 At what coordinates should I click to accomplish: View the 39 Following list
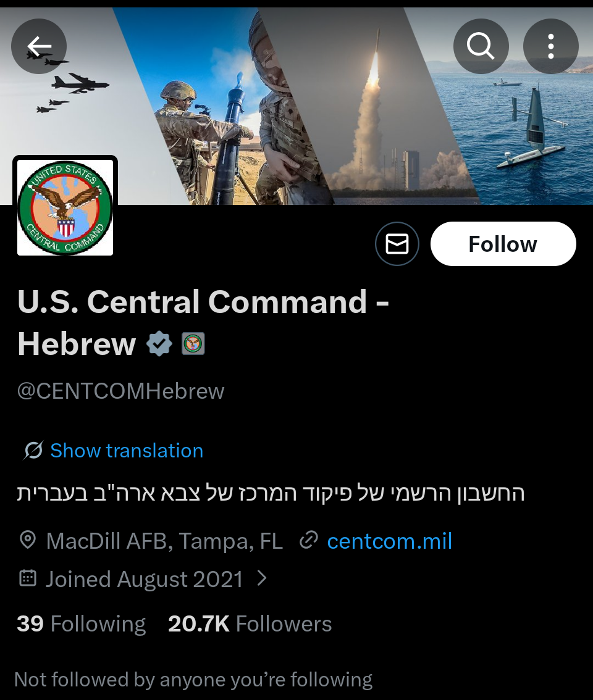point(82,623)
